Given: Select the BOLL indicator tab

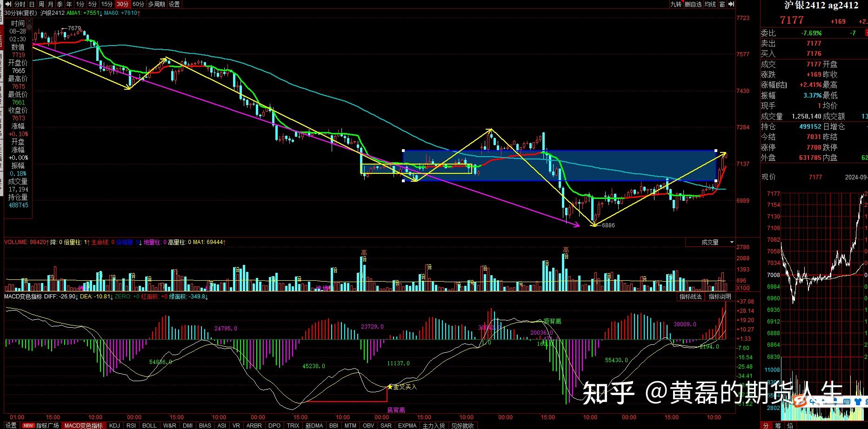Looking at the screenshot, I should pyautogui.click(x=149, y=425).
